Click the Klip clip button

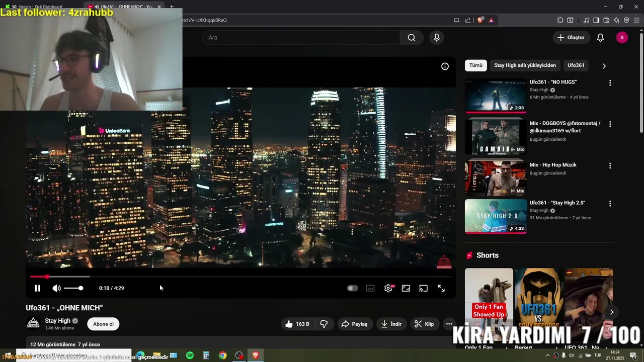tap(424, 324)
